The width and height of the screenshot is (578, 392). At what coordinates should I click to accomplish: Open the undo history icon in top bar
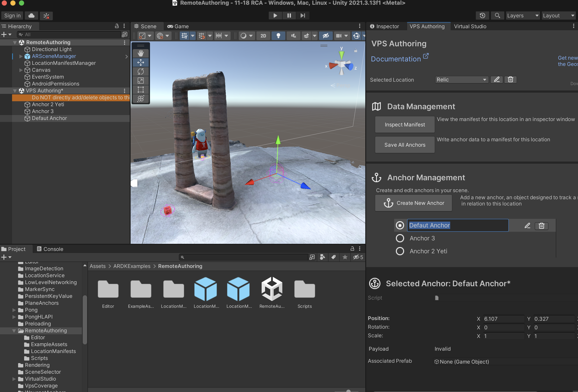[x=482, y=16]
